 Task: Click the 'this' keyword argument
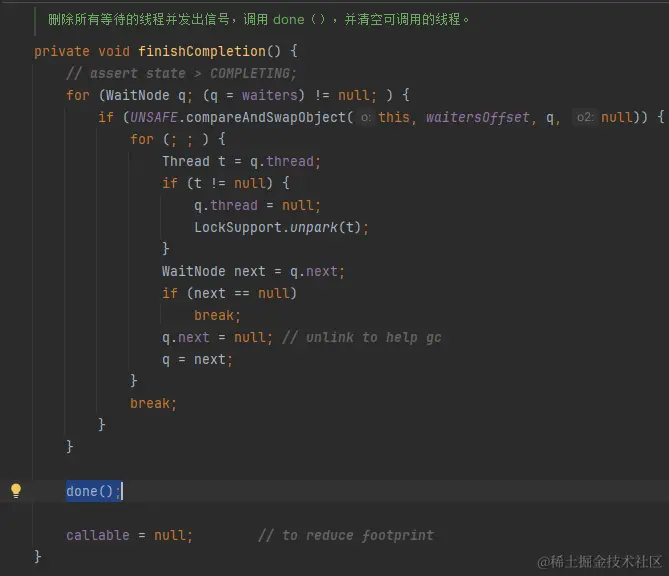pos(393,117)
